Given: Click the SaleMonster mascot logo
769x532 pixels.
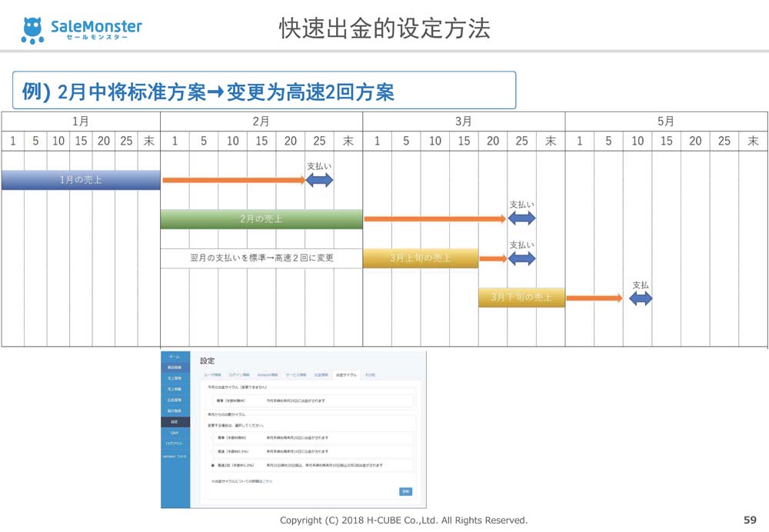Looking at the screenshot, I should point(33,31).
